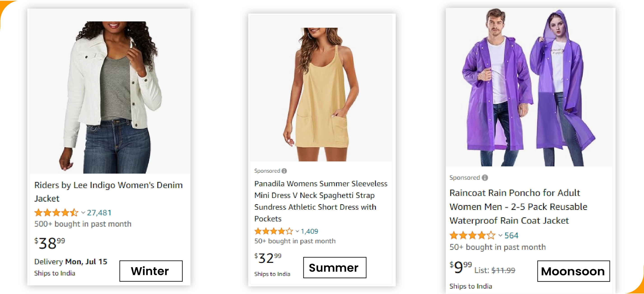Click the Summer label button
The image size is (644, 294).
(335, 268)
